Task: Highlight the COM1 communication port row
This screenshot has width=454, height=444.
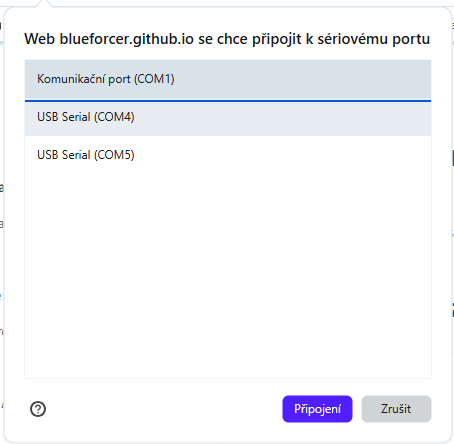Action: pos(228,79)
